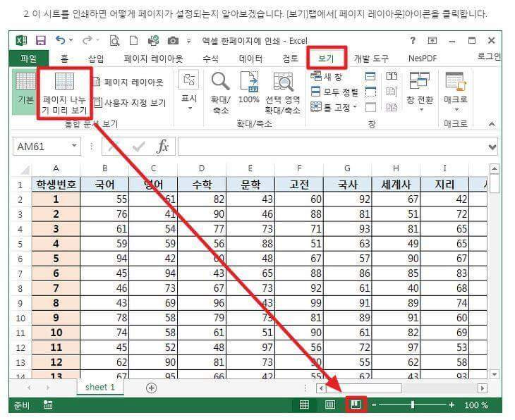Image resolution: width=515 pixels, height=420 pixels.
Task: Toggle 페이지 나누기 미리 보기 view
Action: coord(64,94)
